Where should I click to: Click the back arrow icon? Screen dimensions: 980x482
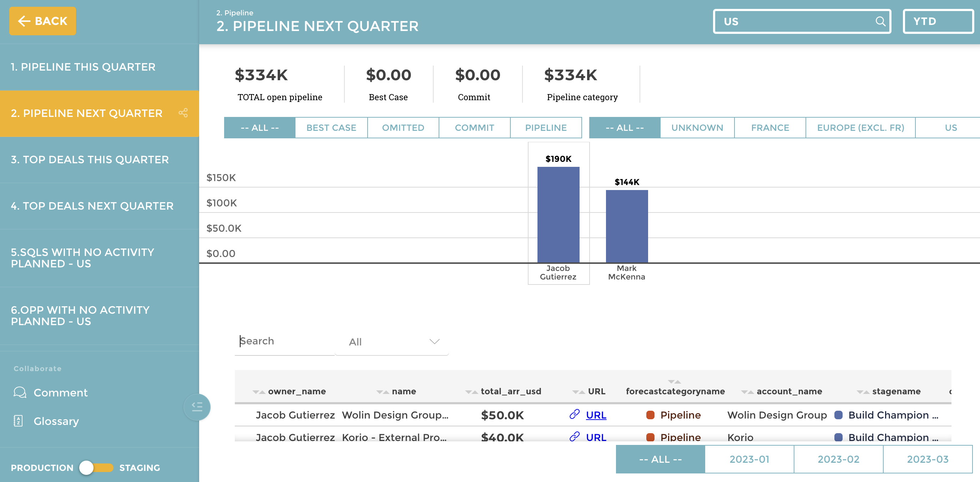click(x=24, y=21)
